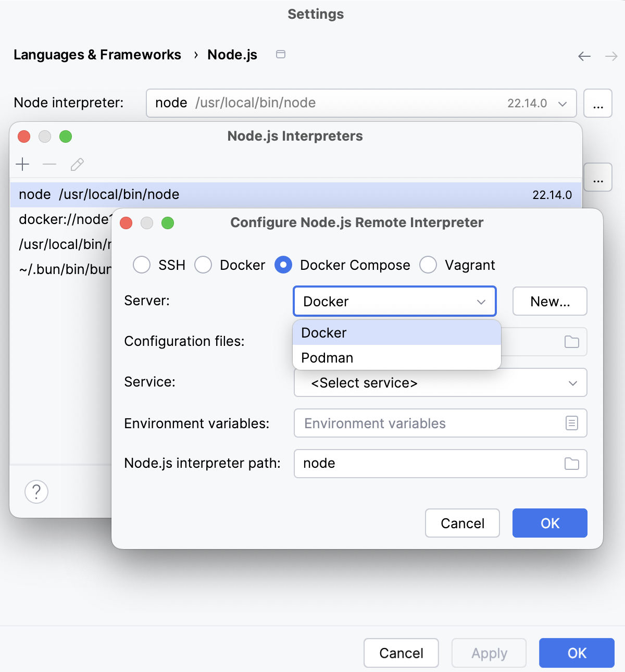Viewport: 625px width, 672px height.
Task: Select the SSH connection type
Action: tap(141, 265)
